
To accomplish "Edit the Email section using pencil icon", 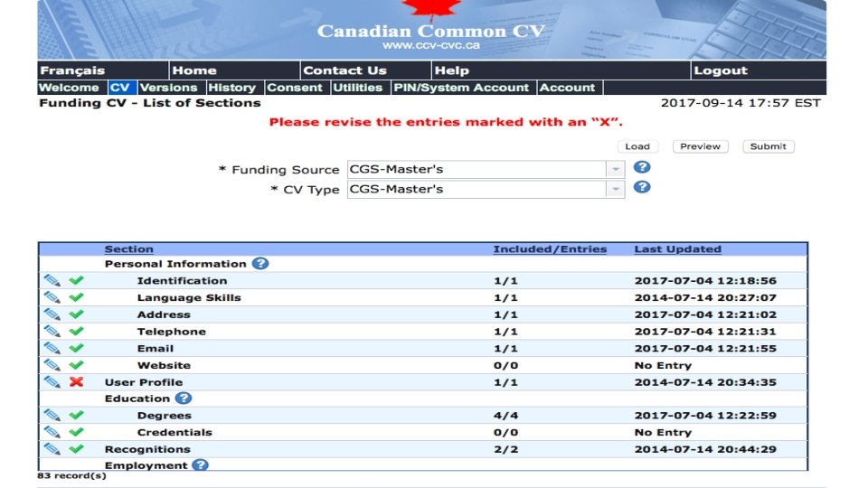I will click(52, 348).
